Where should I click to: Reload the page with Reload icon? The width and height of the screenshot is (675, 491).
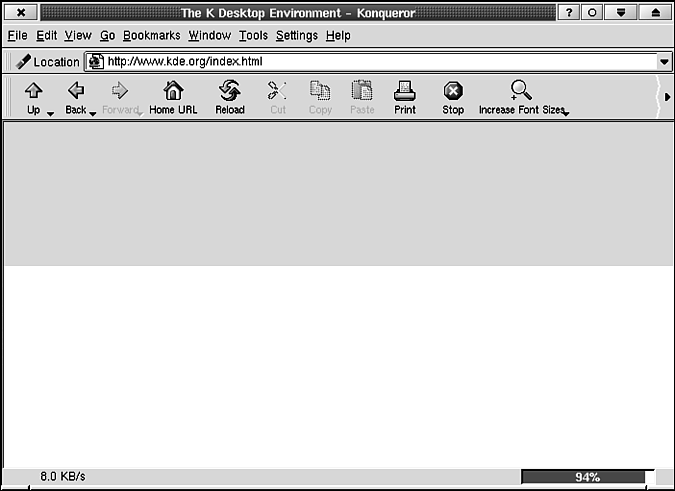click(229, 91)
